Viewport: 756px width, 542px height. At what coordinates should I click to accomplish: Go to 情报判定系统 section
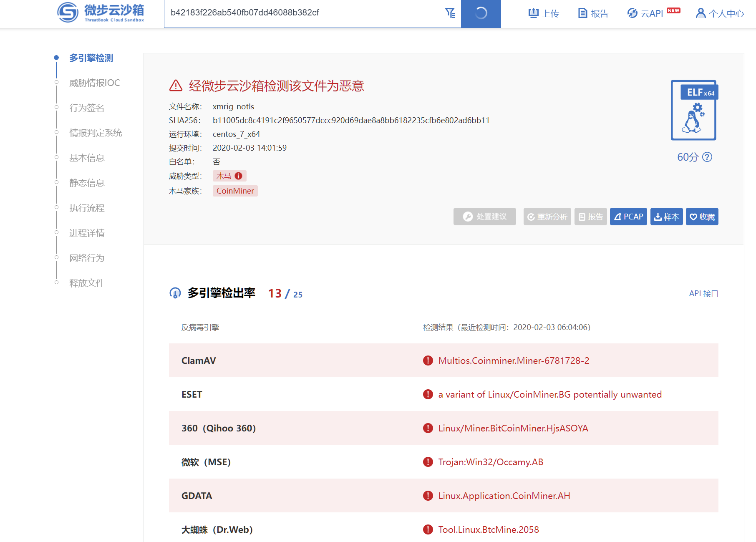click(x=96, y=133)
